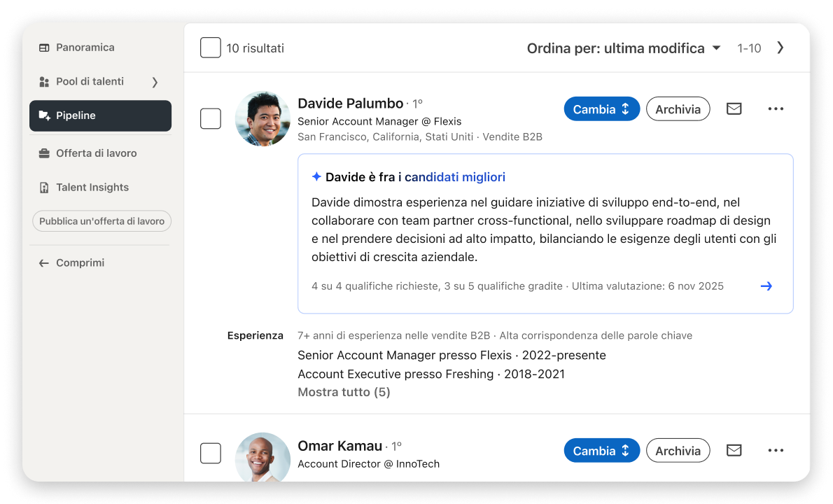833x504 pixels.
Task: Click Davide Palumbo's profile photo
Action: (262, 118)
